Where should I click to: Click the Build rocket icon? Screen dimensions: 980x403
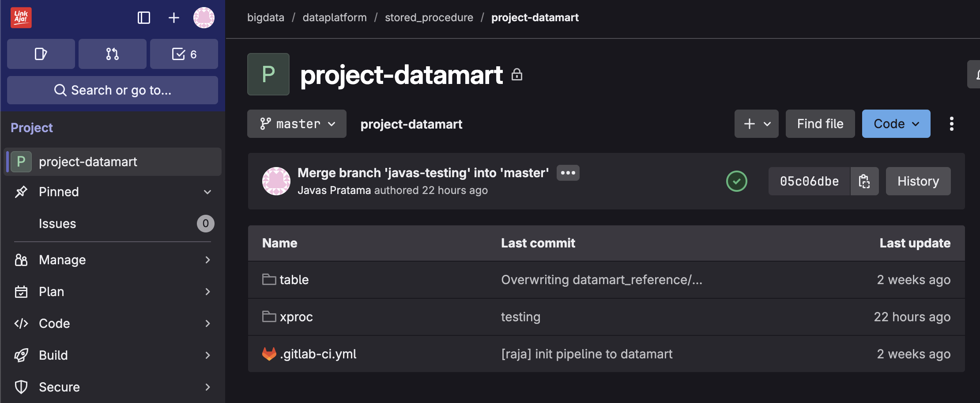pos(21,355)
